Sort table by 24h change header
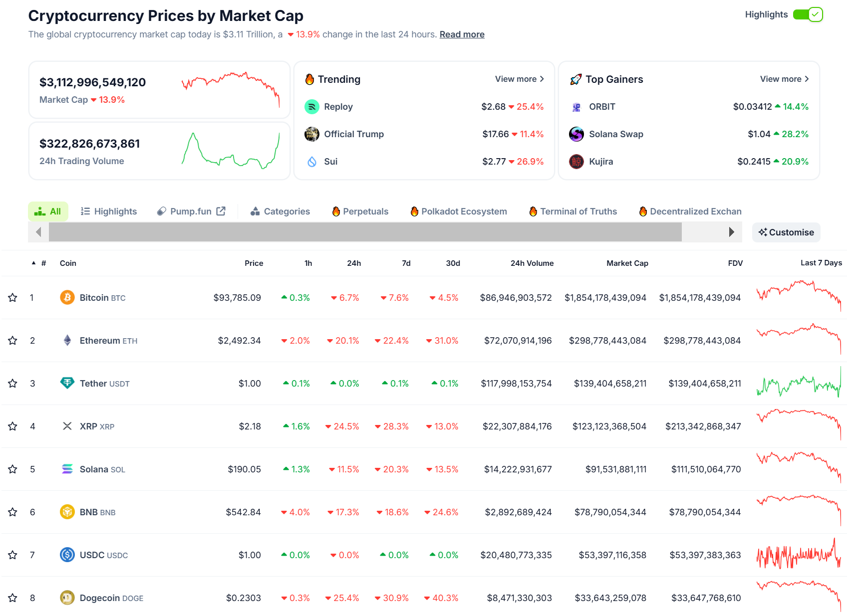Viewport: 854px width, 616px height. (x=354, y=263)
